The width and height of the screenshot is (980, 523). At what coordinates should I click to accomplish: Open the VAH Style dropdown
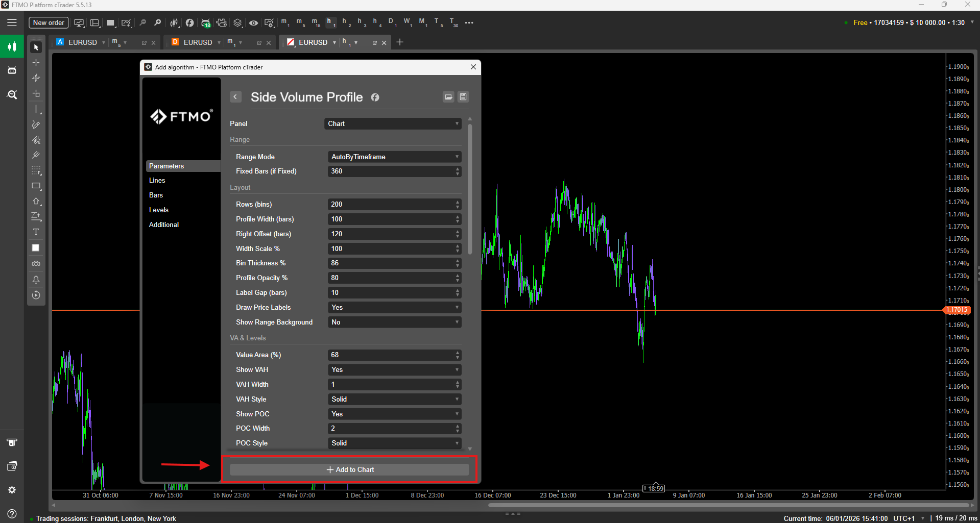point(394,399)
